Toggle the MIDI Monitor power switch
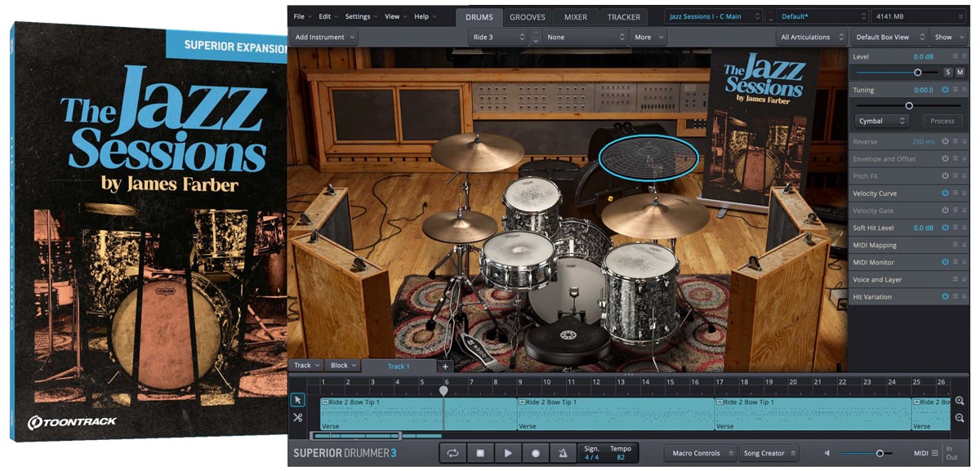Screen dimensions: 980x471 (945, 262)
